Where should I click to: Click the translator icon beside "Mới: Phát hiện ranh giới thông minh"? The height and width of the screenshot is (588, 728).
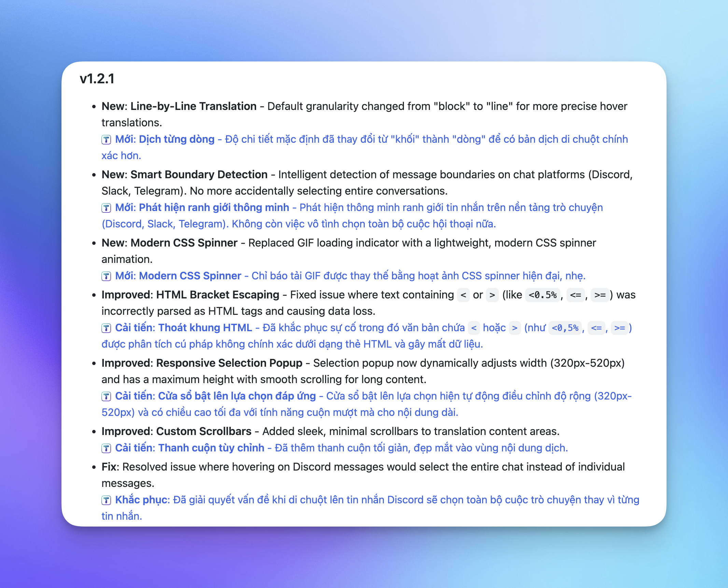[107, 208]
